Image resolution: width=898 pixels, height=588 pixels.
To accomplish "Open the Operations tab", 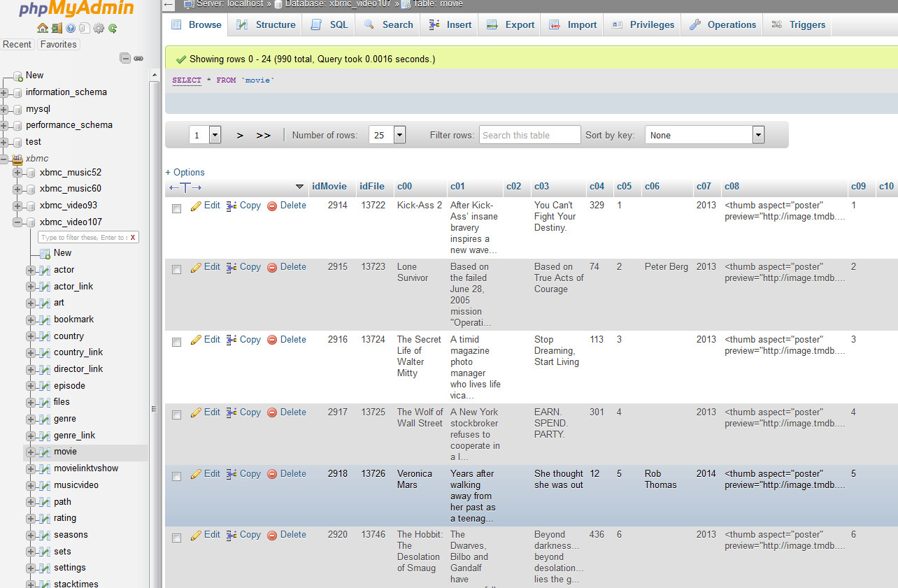I will point(722,24).
